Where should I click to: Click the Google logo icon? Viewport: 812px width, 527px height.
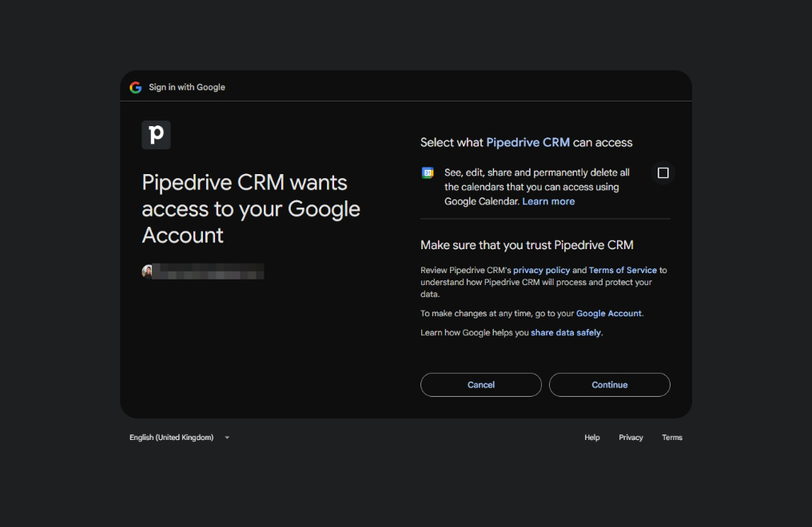[136, 87]
